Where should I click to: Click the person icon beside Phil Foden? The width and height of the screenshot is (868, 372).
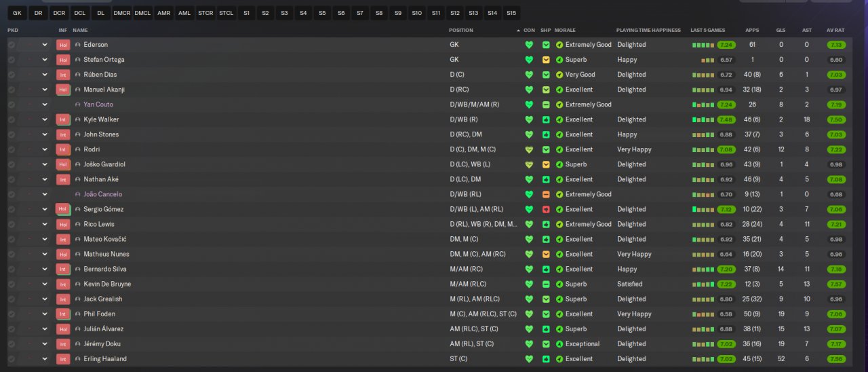tap(78, 314)
